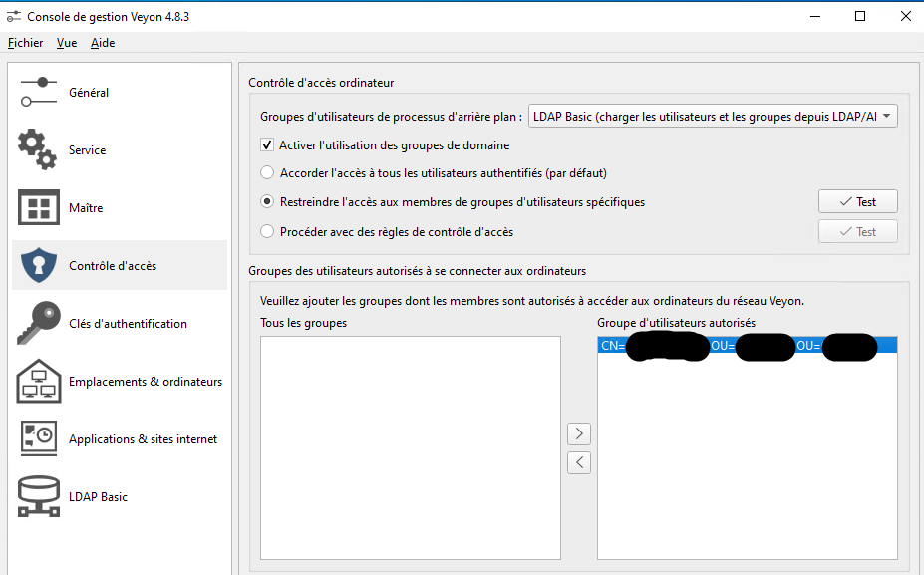Go to 'Emplacements & ordinateurs' label

[146, 381]
